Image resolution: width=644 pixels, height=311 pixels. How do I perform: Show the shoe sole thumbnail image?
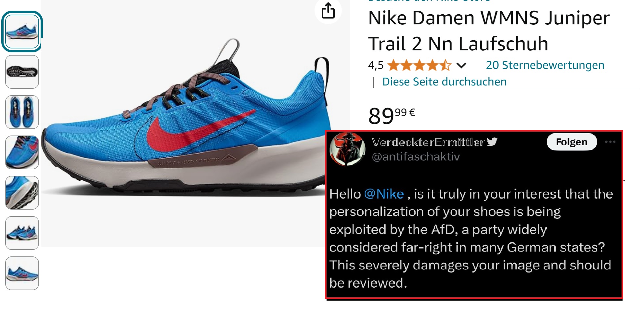(22, 72)
